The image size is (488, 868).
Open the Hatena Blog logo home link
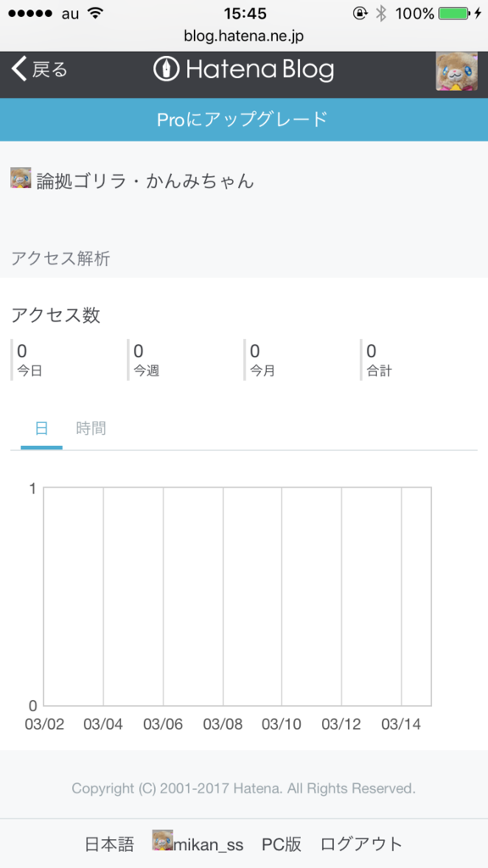pos(243,70)
